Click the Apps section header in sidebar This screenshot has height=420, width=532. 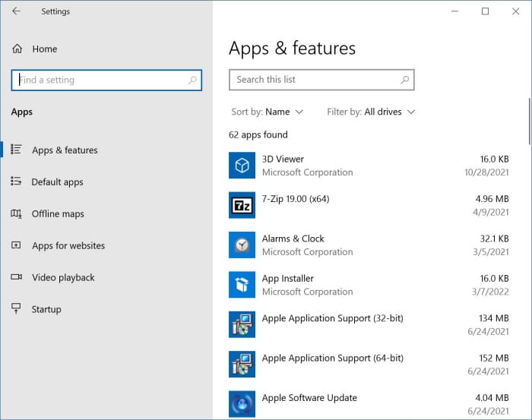click(x=22, y=112)
